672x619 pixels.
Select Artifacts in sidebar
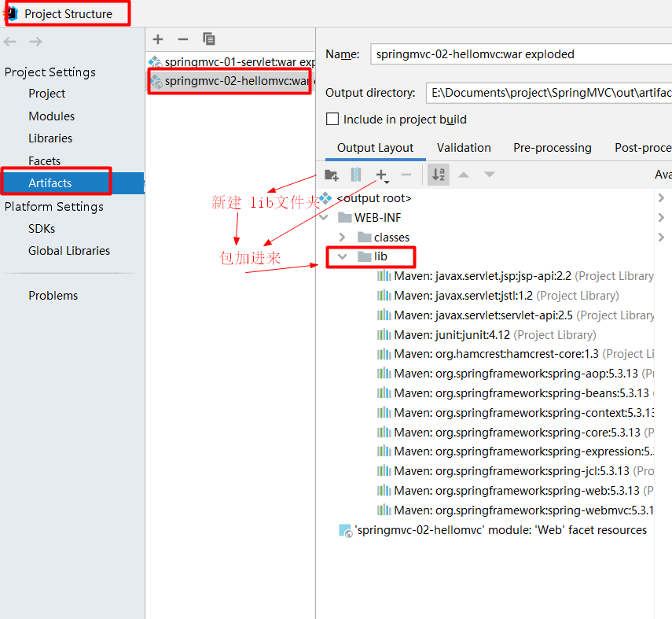[x=72, y=183]
